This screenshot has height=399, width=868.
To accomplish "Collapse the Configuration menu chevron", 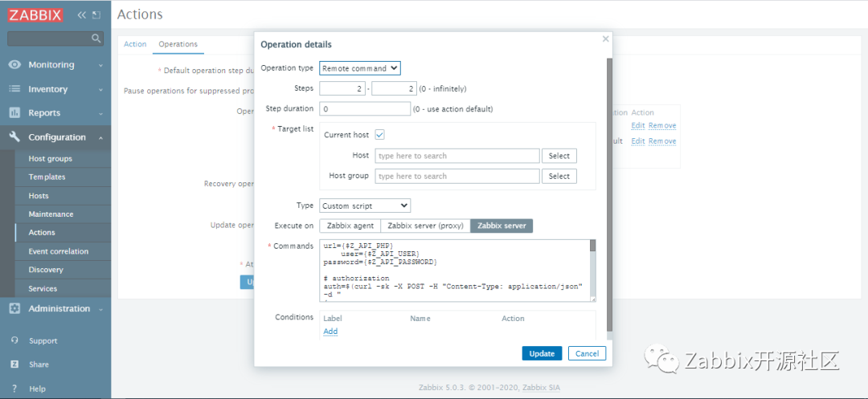I will (100, 137).
